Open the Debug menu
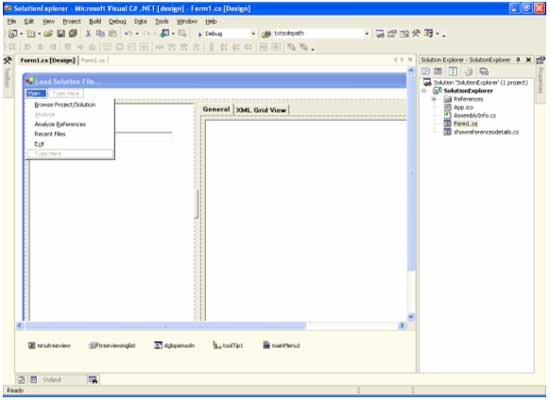This screenshot has height=400, width=550. [117, 21]
